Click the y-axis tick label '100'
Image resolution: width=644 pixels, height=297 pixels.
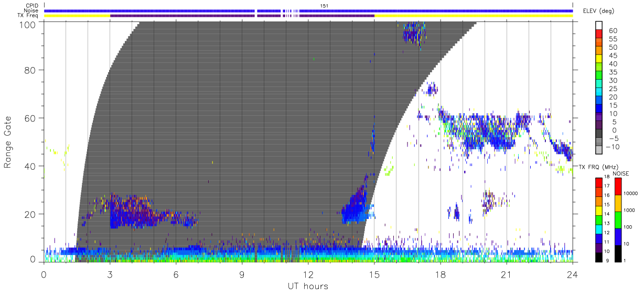coord(28,24)
